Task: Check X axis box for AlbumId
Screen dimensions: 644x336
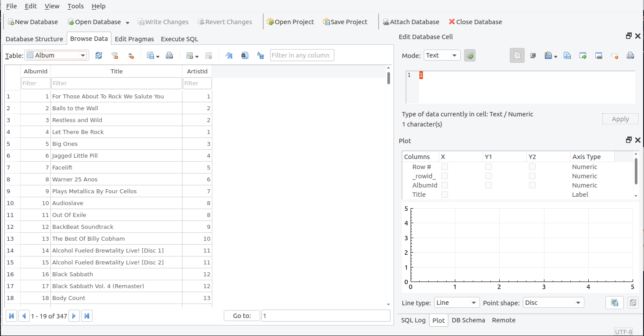Action: click(x=444, y=185)
